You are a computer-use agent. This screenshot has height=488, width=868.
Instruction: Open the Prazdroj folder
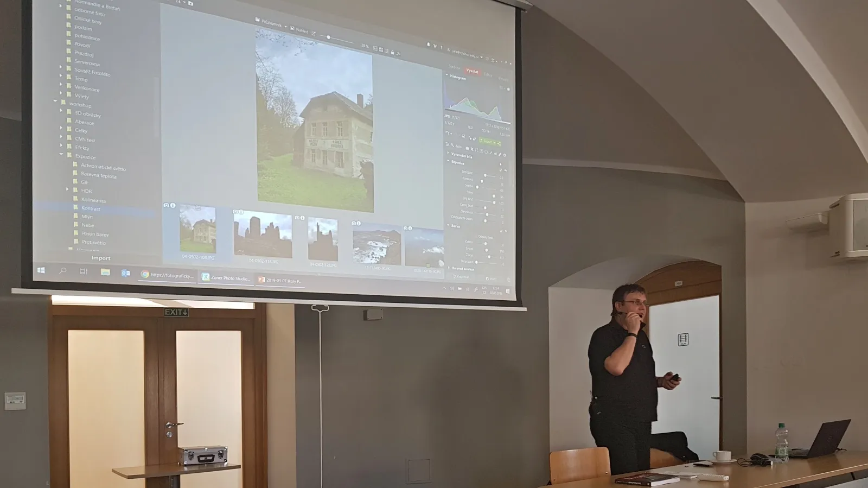[84, 54]
